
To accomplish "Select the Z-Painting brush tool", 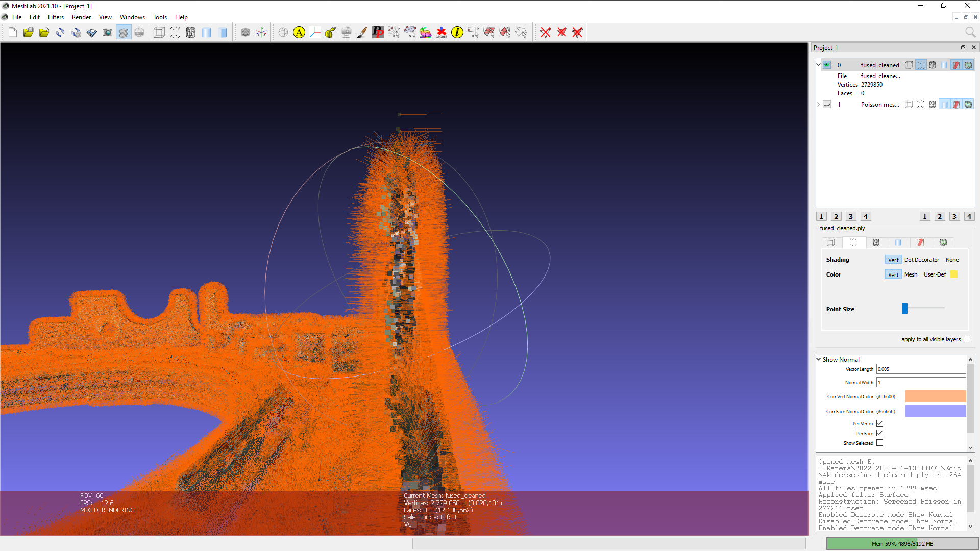I will (362, 33).
